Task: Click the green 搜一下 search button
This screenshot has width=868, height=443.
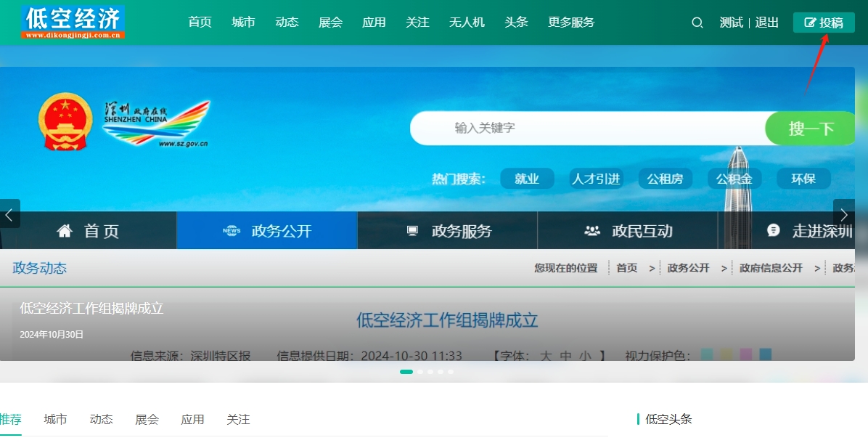Action: 811,129
